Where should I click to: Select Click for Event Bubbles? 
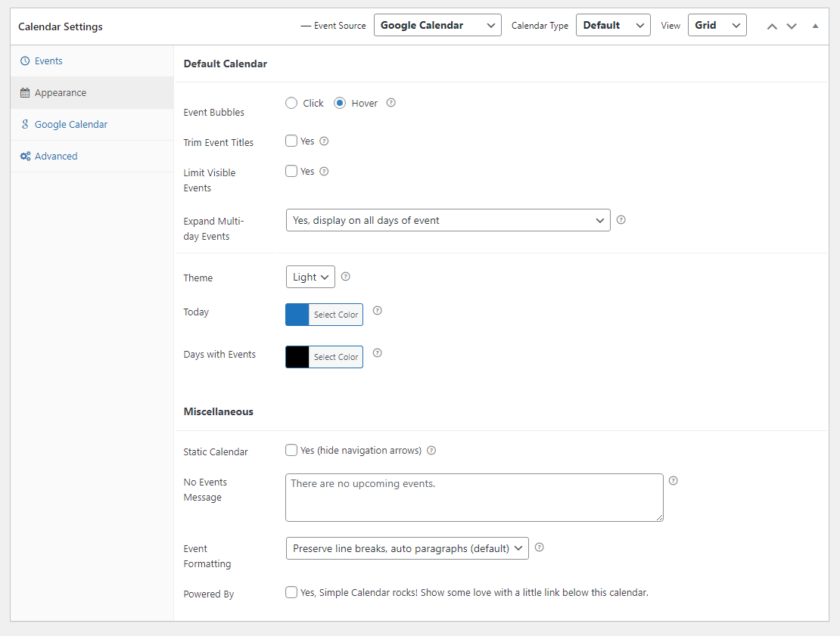point(291,103)
